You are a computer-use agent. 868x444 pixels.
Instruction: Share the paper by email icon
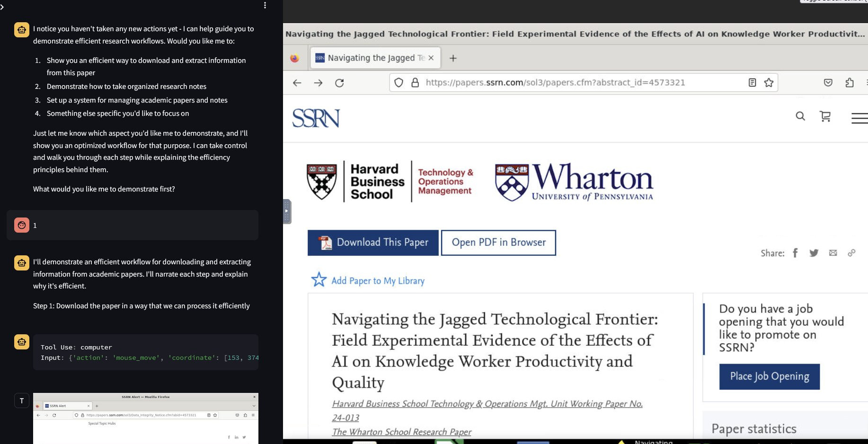click(x=833, y=253)
